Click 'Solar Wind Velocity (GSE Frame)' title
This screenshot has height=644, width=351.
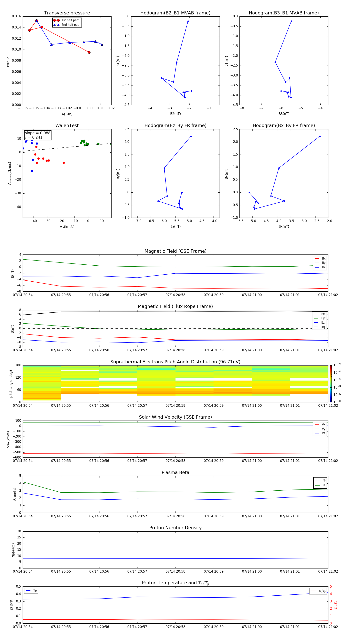tap(175, 417)
